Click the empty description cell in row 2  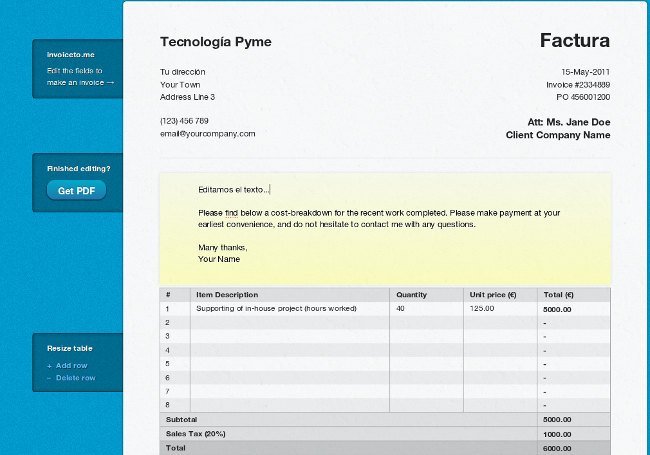(289, 323)
